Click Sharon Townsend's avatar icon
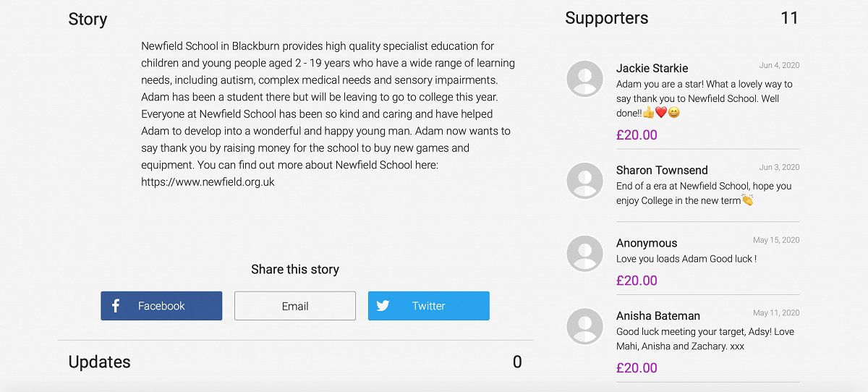 pyautogui.click(x=584, y=180)
